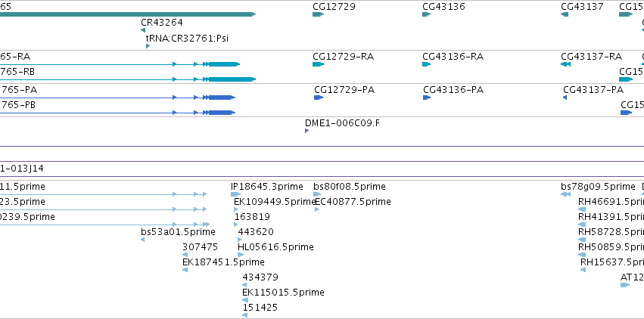This screenshot has height=319, width=644.
Task: Select the HL05616.5prime EST label
Action: click(275, 247)
